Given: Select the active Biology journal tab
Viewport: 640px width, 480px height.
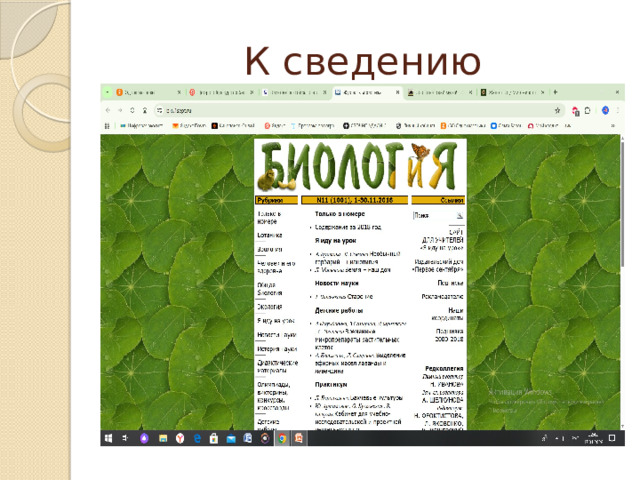Looking at the screenshot, I should (367, 93).
